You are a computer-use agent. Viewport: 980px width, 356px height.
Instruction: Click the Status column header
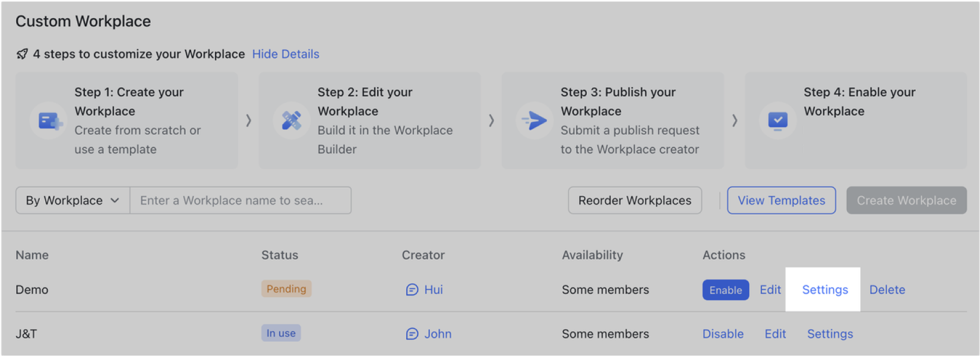pyautogui.click(x=280, y=255)
